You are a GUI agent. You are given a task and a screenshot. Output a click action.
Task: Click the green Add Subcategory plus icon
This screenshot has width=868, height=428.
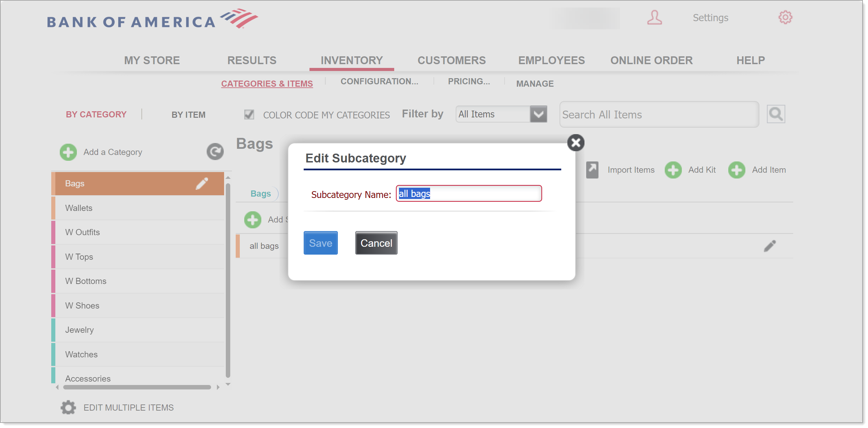pos(253,220)
